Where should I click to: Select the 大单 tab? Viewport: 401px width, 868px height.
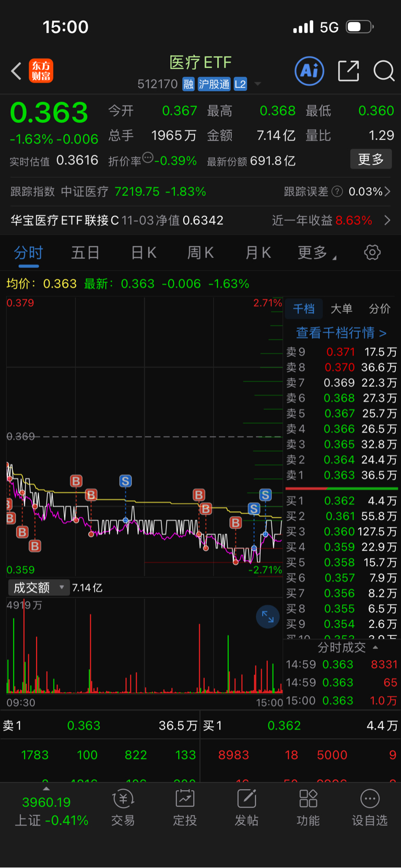[341, 309]
